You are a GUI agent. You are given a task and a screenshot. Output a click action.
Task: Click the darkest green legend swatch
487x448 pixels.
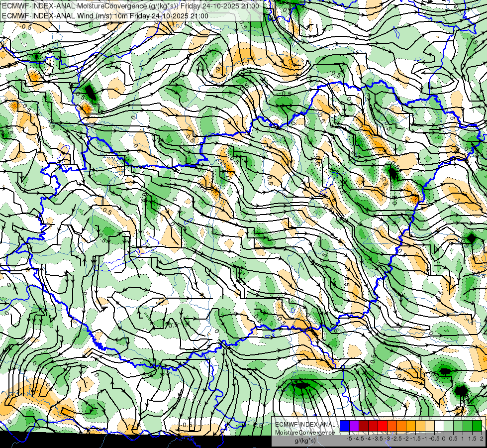[x=477, y=426]
